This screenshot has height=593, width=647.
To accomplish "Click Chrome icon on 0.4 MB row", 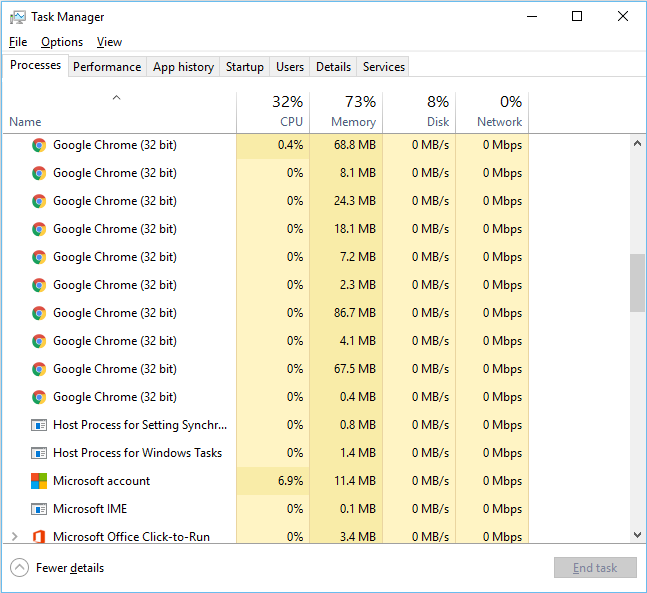I will pos(39,397).
